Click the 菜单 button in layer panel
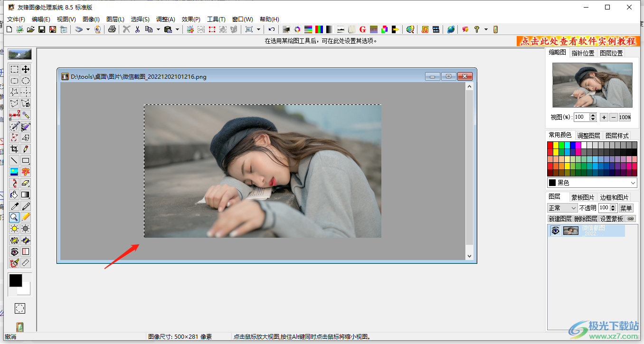 coord(626,208)
